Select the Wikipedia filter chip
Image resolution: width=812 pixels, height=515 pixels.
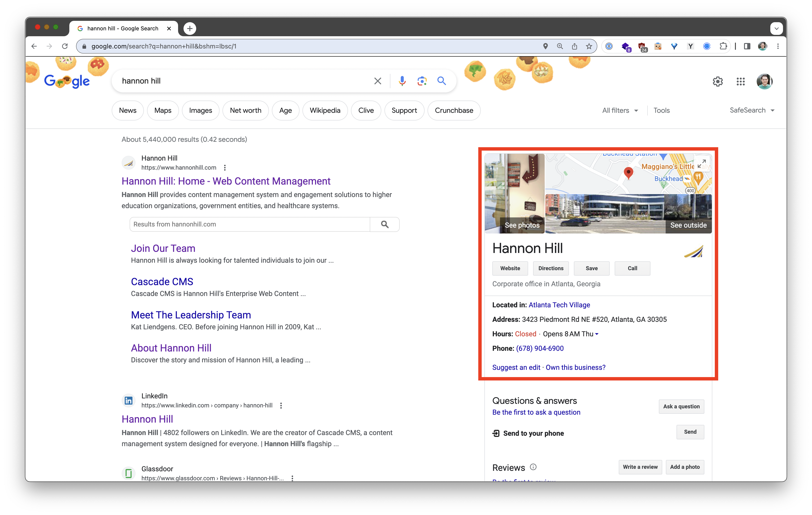[x=325, y=110]
